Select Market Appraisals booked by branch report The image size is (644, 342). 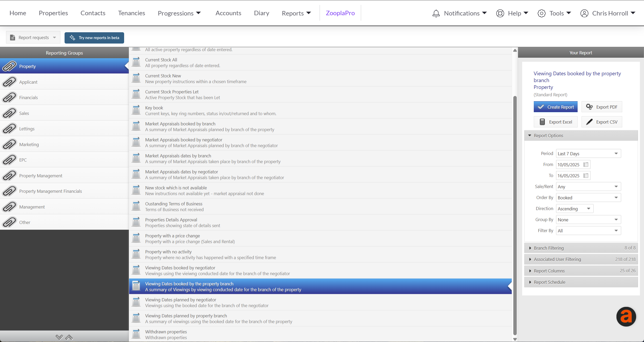coord(320,126)
